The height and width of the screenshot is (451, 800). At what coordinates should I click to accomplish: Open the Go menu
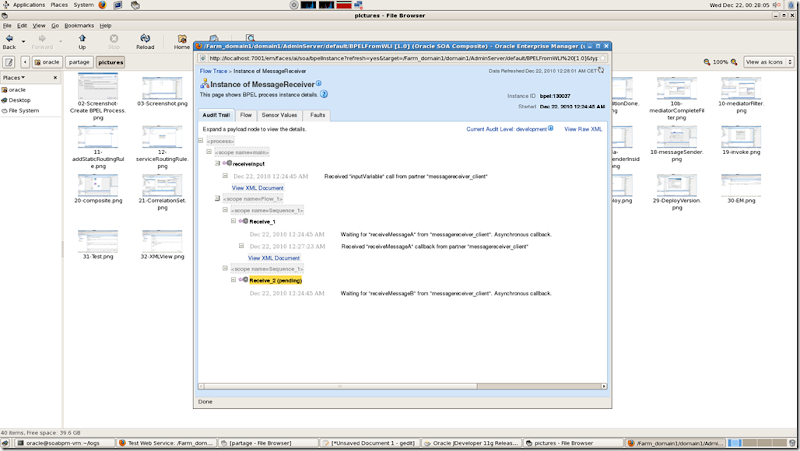click(55, 26)
